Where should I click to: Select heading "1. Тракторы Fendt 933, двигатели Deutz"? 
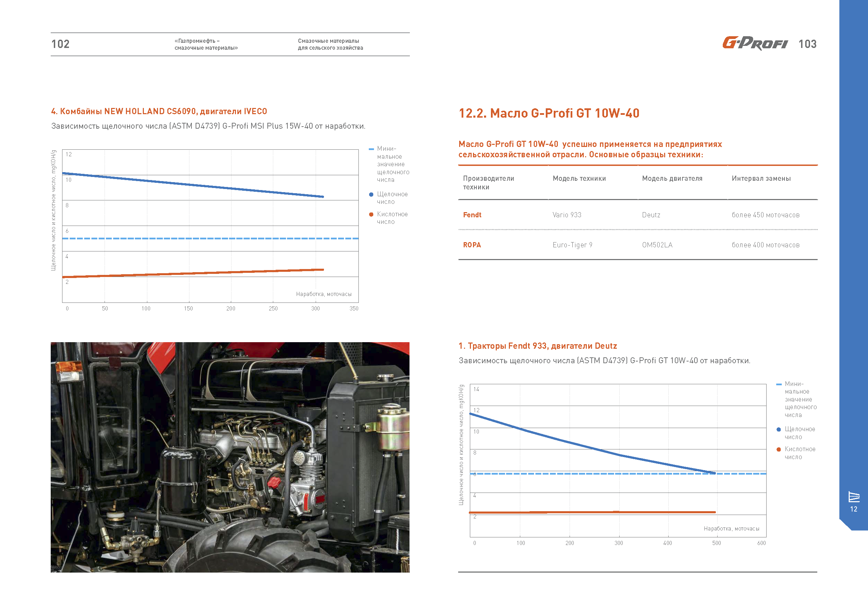pos(537,346)
